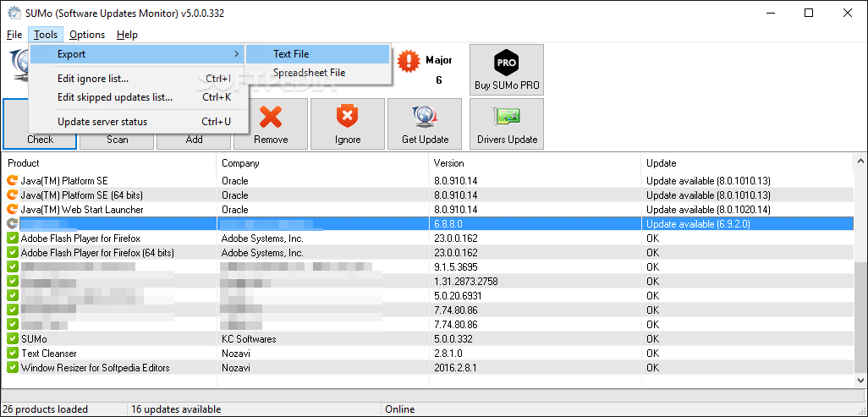
Task: Click the list scrollbar up arrow
Action: (860, 162)
